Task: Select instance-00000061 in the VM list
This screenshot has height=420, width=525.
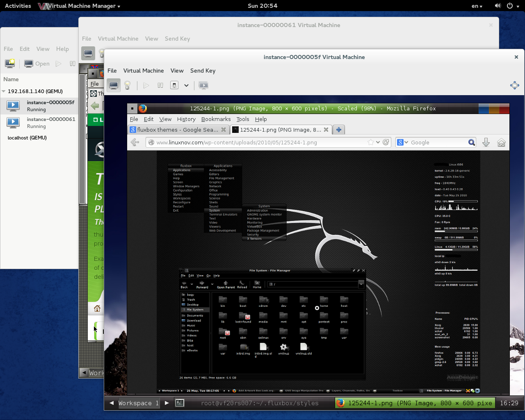Action: 40,123
